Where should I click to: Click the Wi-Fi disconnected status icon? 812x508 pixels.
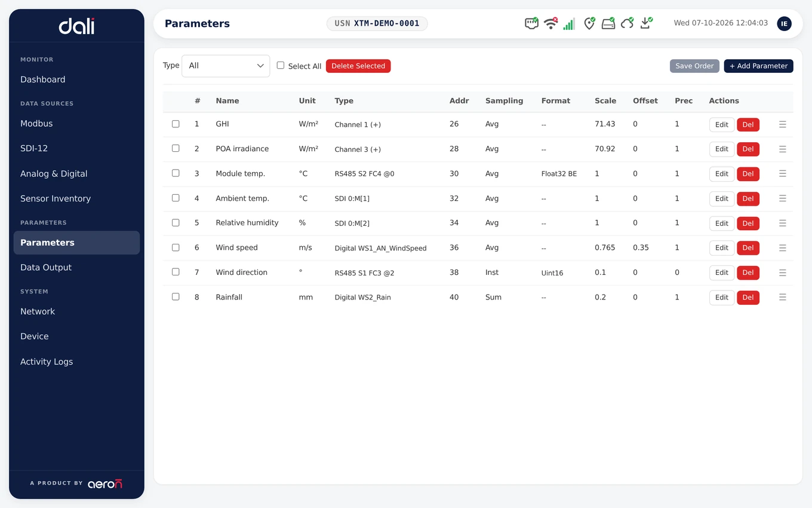pos(550,23)
